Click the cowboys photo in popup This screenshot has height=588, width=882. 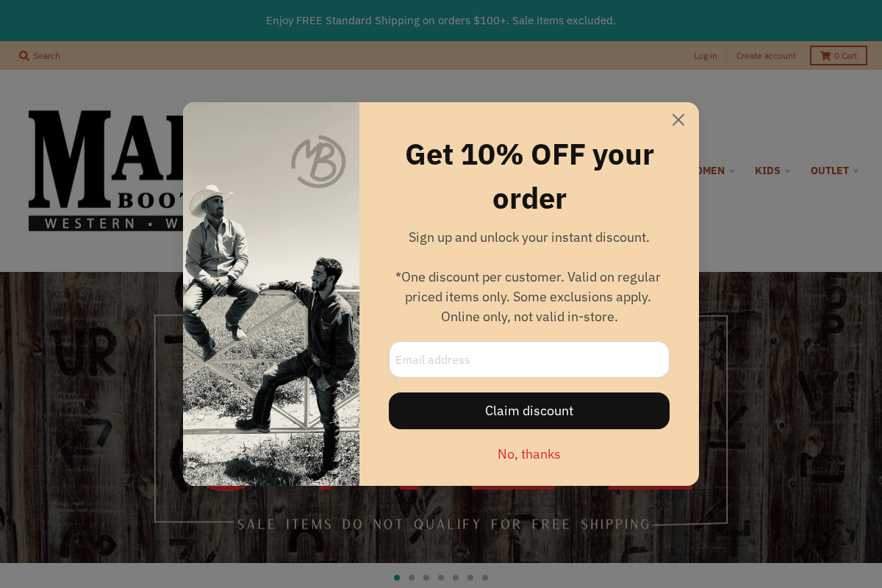coord(271,294)
